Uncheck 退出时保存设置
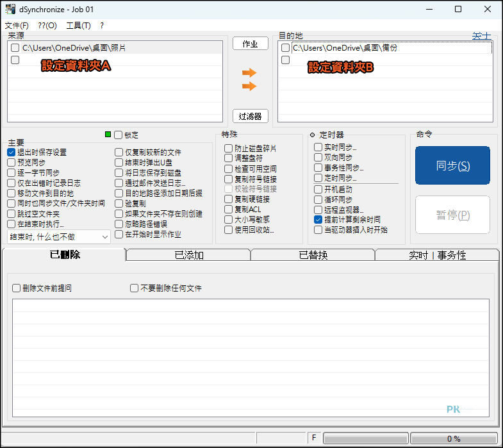This screenshot has height=448, width=503. (x=12, y=153)
